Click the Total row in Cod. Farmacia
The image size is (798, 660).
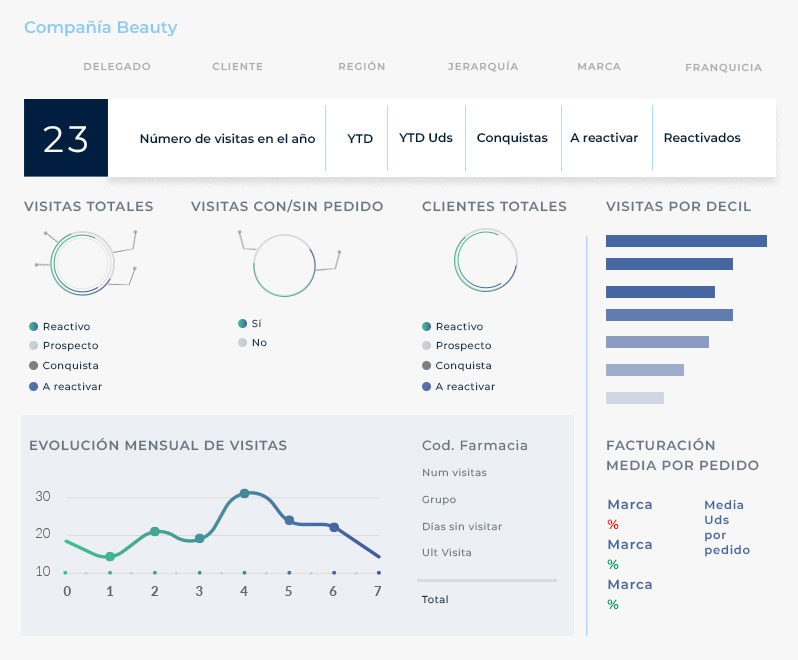tap(435, 599)
